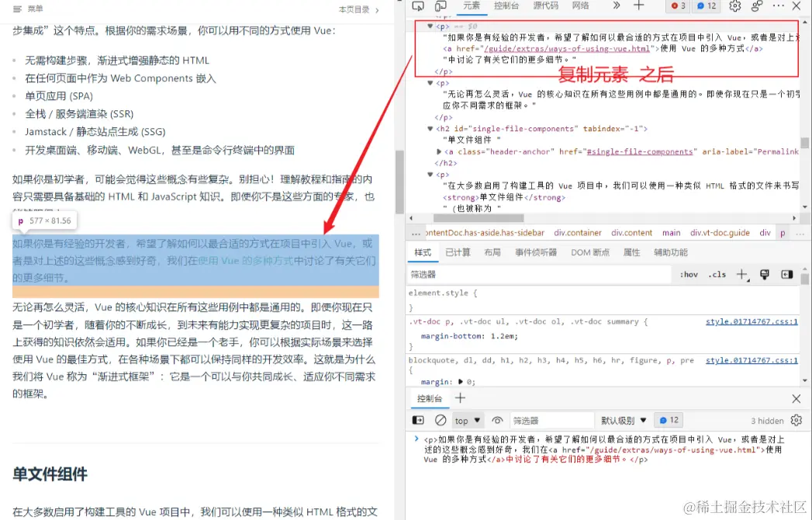Select the drawer 控制台 tab
This screenshot has height=520, width=812.
[430, 399]
